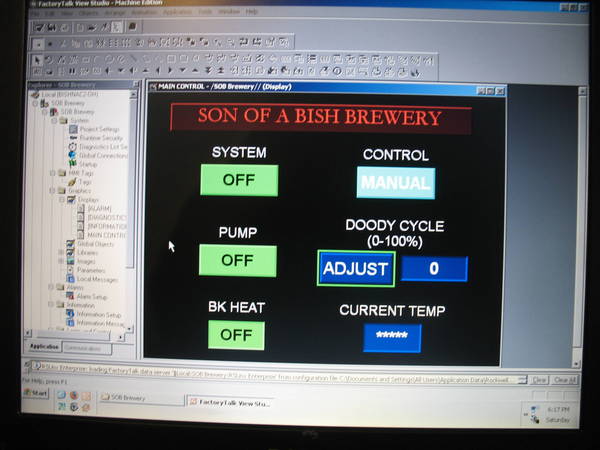Open the Help menu
Image resolution: width=600 pixels, height=450 pixels.
click(251, 12)
